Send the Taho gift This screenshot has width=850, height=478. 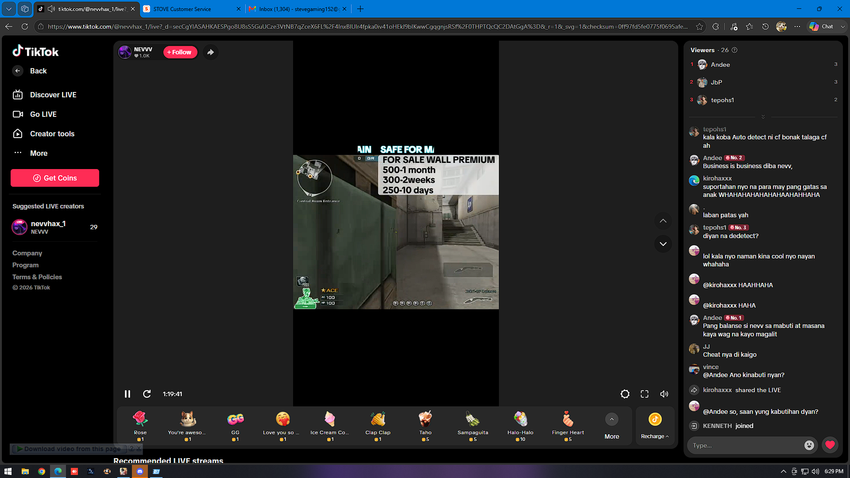coord(425,425)
